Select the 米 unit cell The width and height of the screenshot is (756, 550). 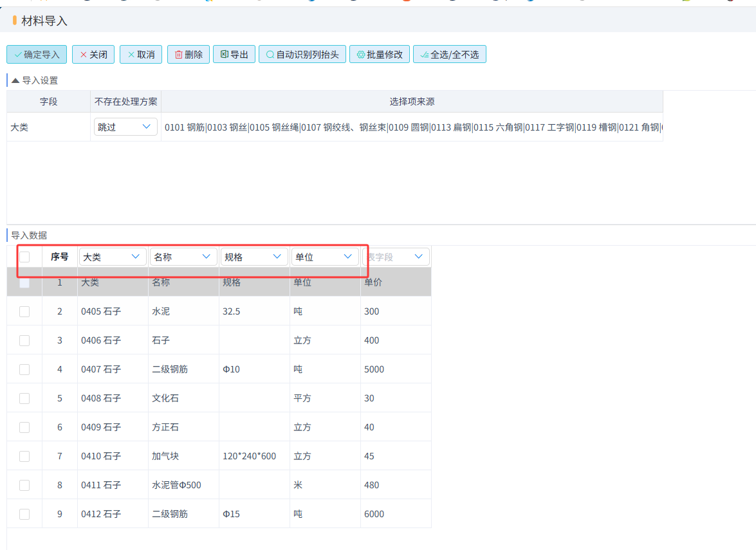pos(326,485)
